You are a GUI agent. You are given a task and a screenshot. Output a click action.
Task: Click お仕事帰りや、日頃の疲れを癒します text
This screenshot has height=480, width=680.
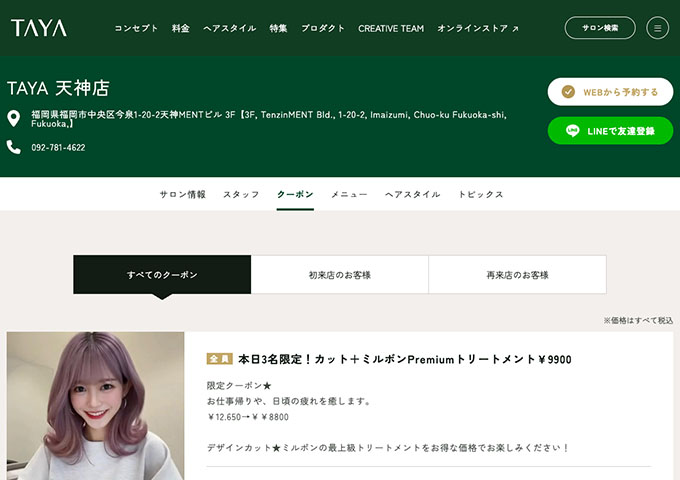[289, 401]
